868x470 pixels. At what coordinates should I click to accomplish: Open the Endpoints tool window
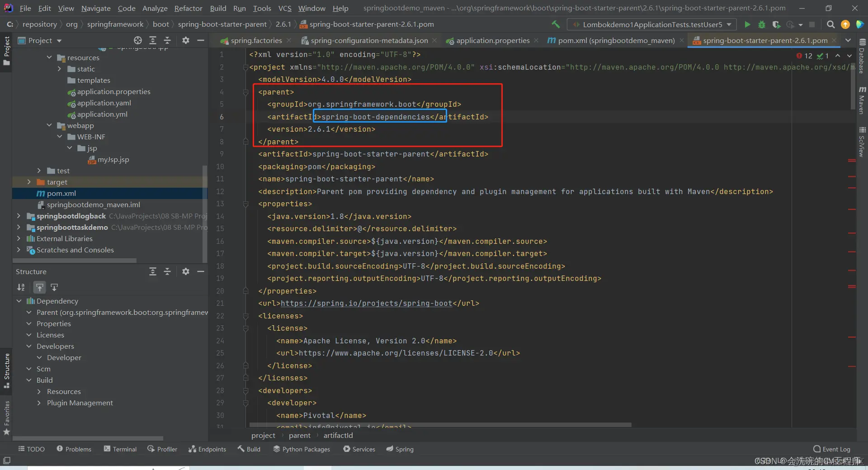point(207,449)
